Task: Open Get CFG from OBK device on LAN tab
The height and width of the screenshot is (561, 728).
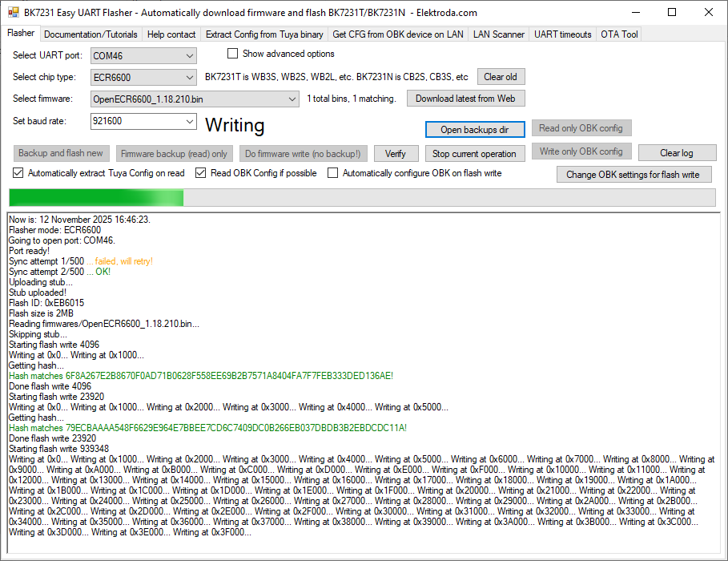Action: [x=398, y=34]
